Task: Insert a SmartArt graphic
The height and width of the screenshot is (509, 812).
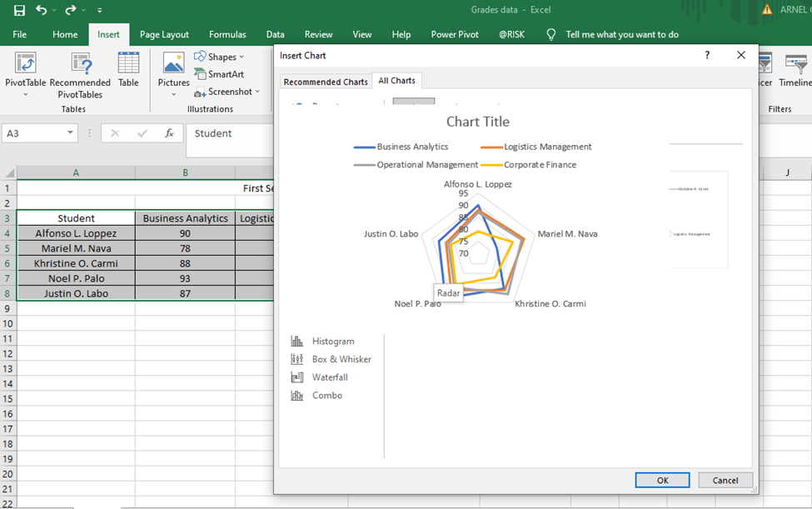Action: coord(219,74)
